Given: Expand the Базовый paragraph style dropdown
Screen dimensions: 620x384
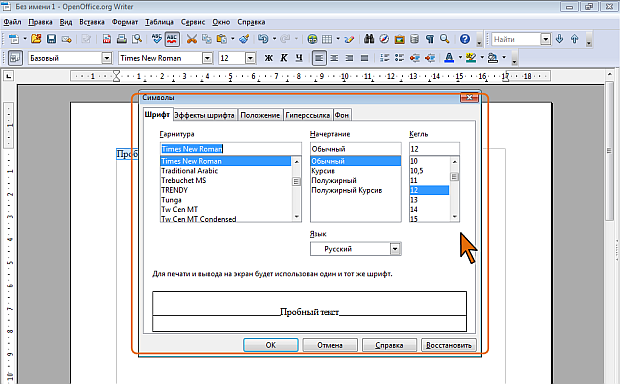Looking at the screenshot, I should (x=106, y=59).
